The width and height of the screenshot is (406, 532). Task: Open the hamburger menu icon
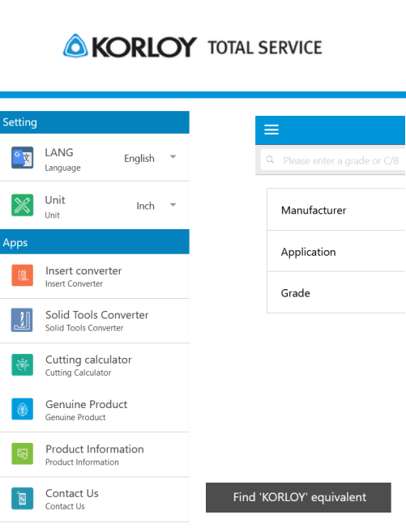click(271, 130)
